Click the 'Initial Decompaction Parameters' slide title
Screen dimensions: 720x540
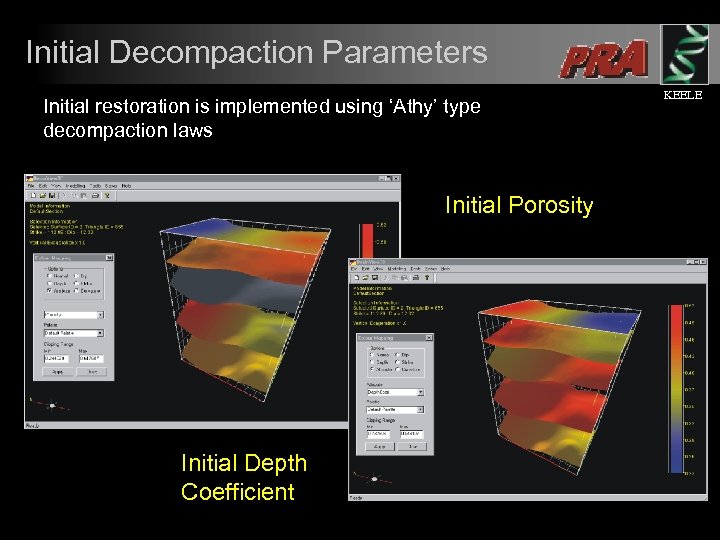pyautogui.click(x=257, y=52)
